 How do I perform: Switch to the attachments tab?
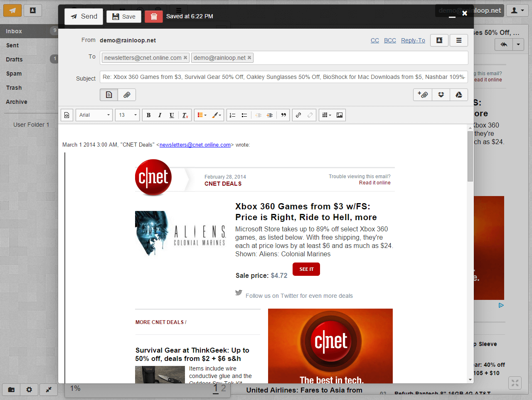127,95
